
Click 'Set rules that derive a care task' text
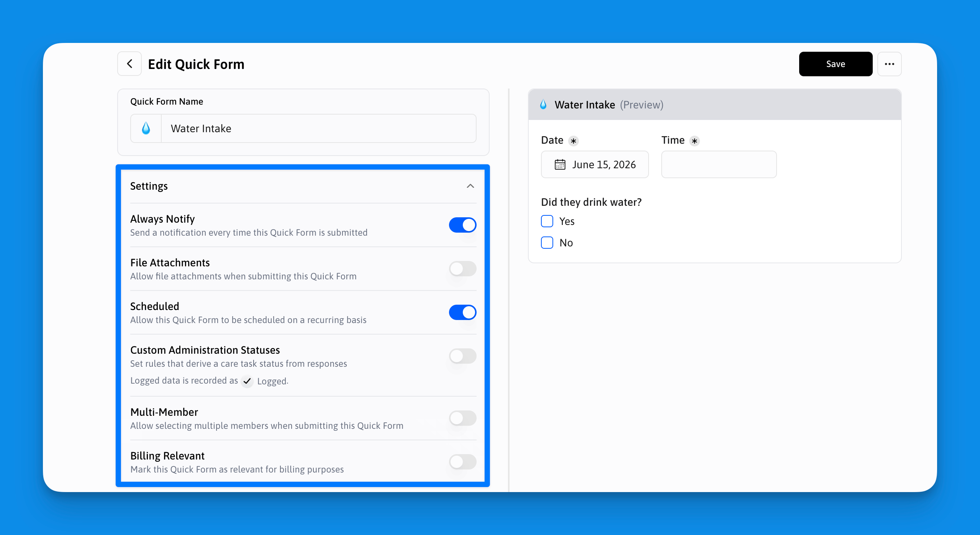tap(238, 364)
